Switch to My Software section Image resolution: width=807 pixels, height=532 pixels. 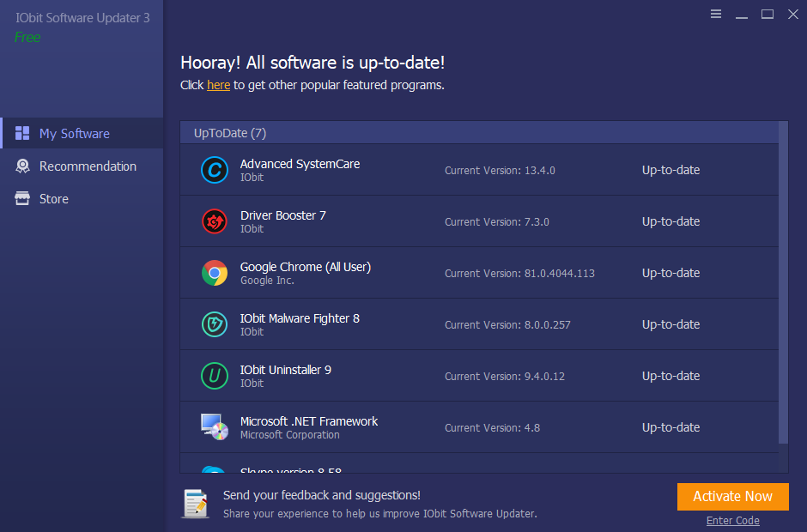[x=82, y=133]
